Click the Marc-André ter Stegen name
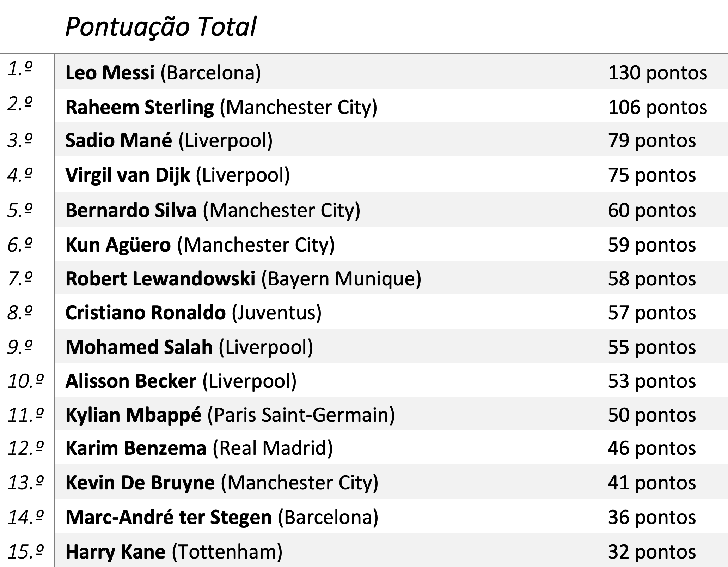 [x=169, y=517]
